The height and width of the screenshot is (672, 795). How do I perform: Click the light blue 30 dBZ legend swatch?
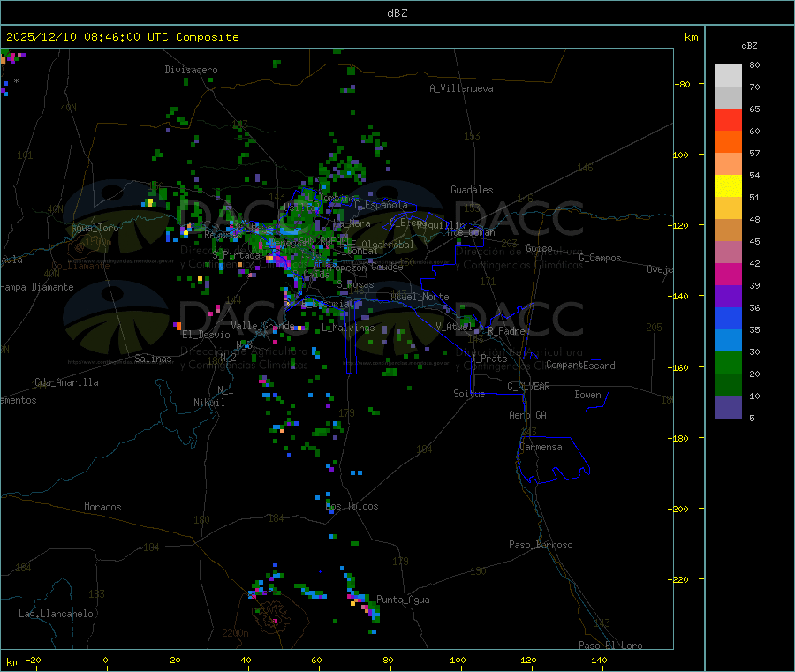coord(728,341)
